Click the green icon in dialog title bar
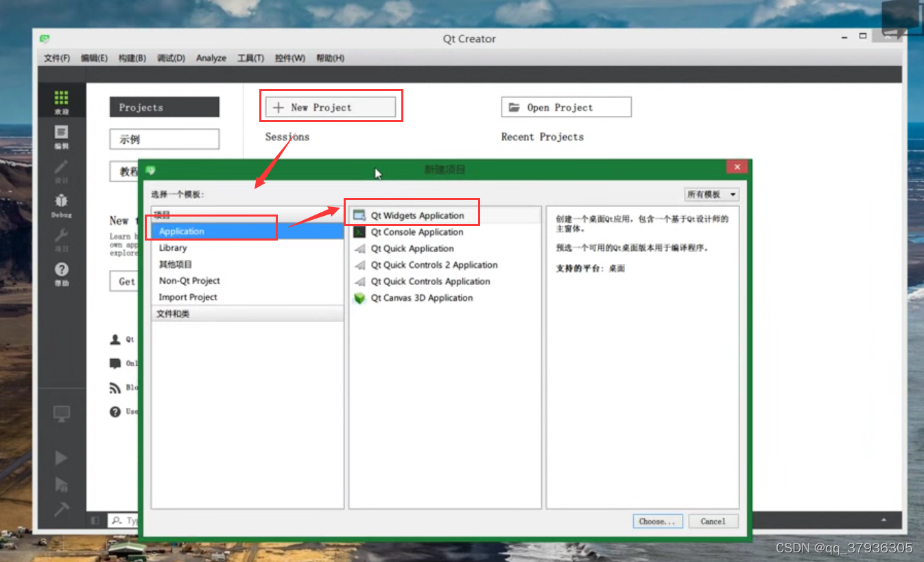The width and height of the screenshot is (924, 562). pos(150,169)
